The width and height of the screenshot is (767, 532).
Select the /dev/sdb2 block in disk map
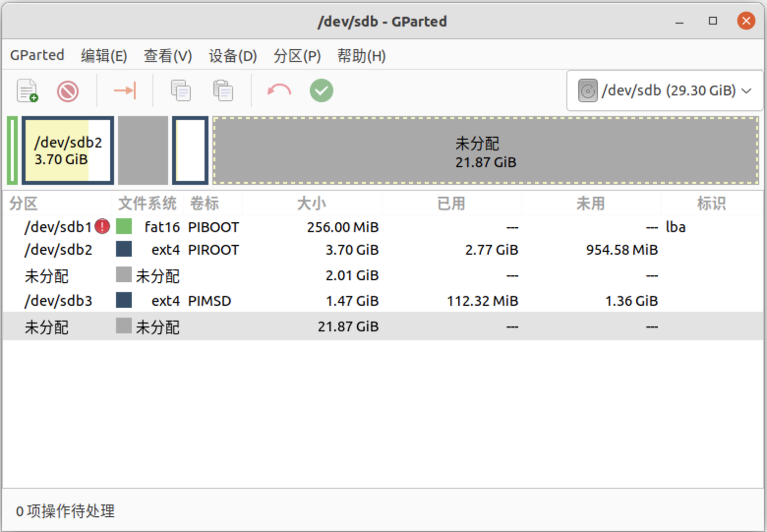coord(68,150)
